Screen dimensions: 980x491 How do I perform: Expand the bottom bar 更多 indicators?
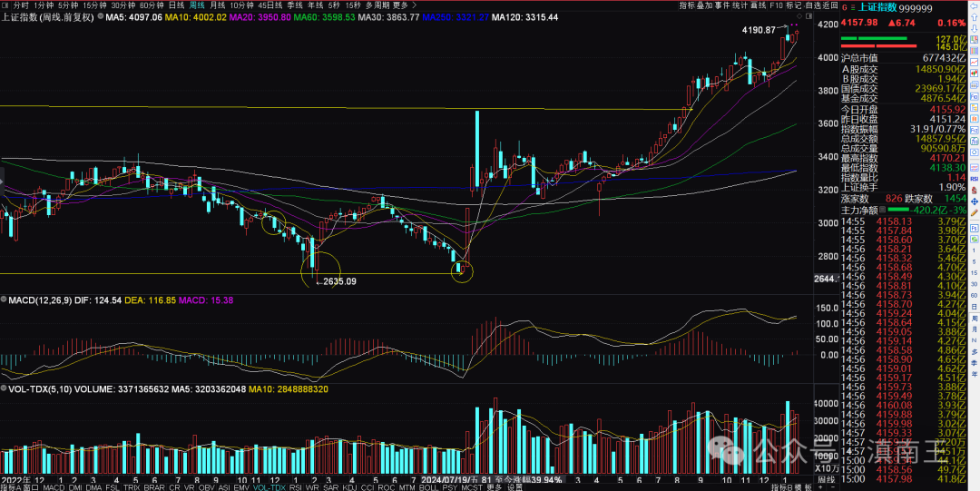click(495, 487)
